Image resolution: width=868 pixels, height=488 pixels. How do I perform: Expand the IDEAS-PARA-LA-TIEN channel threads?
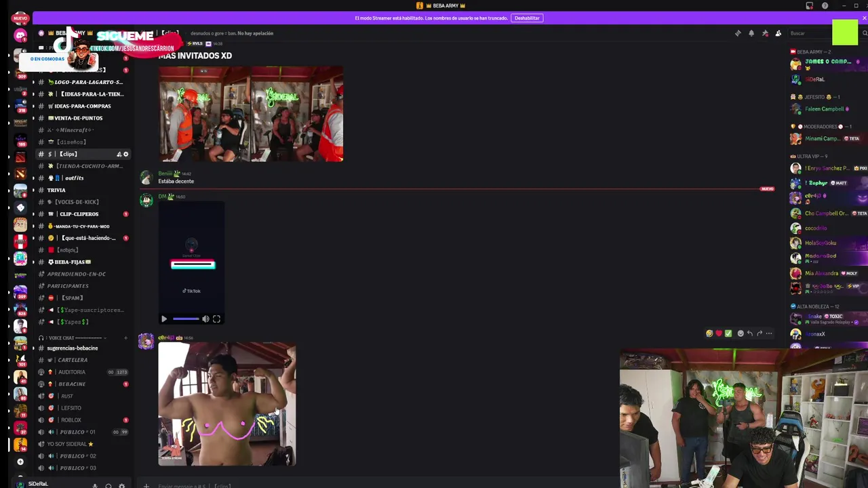click(x=33, y=94)
